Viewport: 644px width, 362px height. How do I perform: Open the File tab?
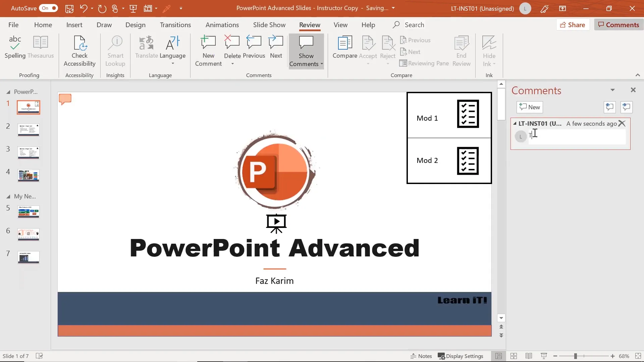click(x=13, y=25)
